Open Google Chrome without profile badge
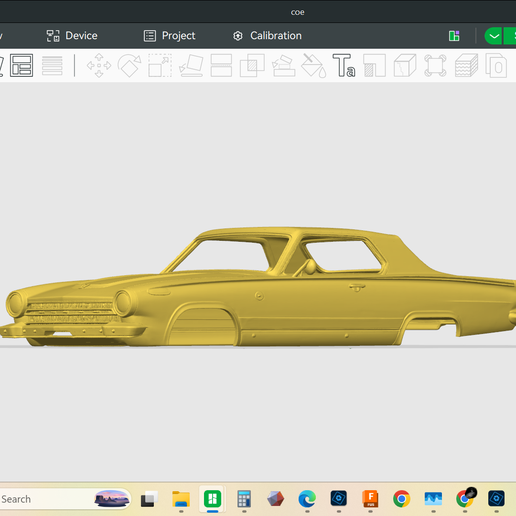 pos(402,499)
